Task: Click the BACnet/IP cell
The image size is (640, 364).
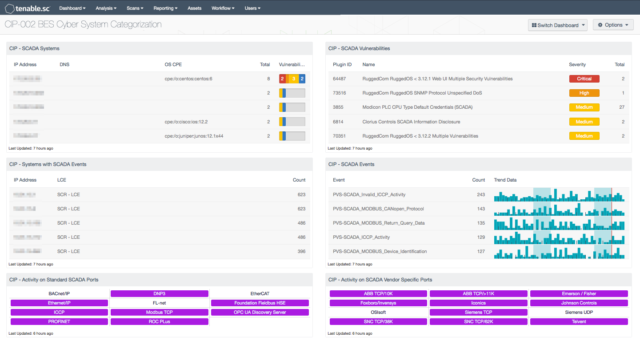Action: click(59, 294)
